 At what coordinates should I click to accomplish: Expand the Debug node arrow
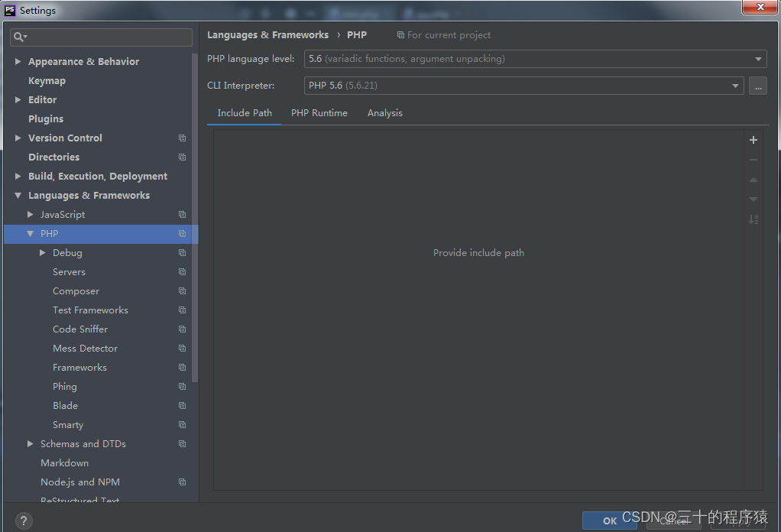click(43, 252)
